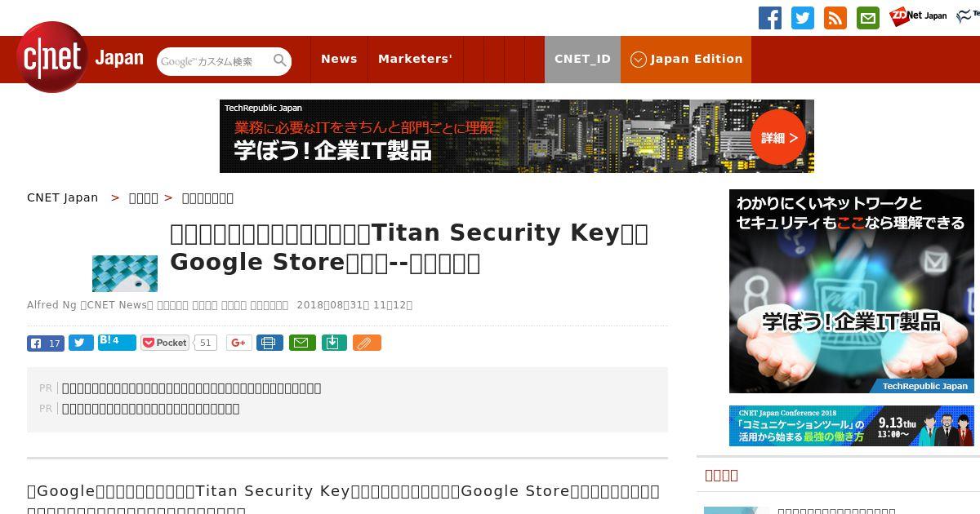The image size is (980, 514).
Task: Click the green newsletter mail icon in top bar
Action: (x=868, y=18)
